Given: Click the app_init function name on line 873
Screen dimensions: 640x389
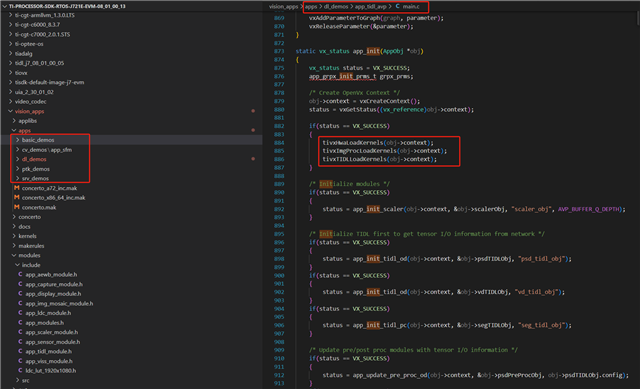Looking at the screenshot, I should [366, 51].
